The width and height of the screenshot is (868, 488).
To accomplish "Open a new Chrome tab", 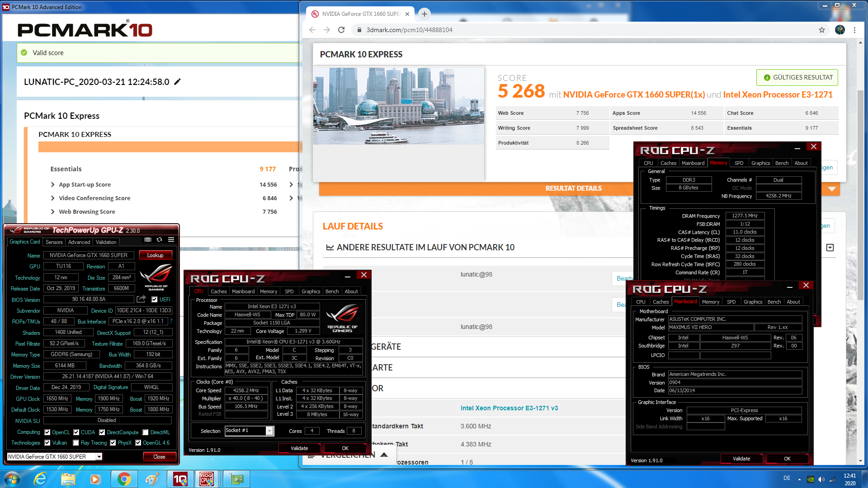I will coord(424,14).
